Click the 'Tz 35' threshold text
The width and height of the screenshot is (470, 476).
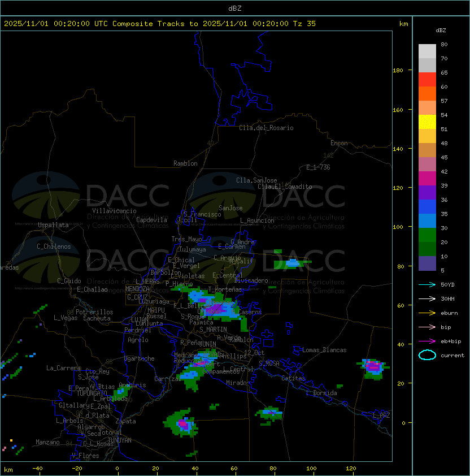pos(304,24)
